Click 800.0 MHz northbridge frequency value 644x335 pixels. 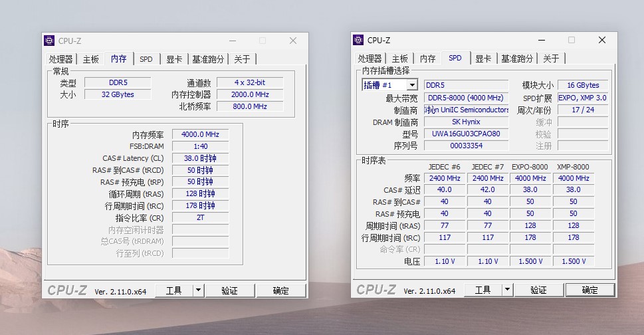click(250, 106)
